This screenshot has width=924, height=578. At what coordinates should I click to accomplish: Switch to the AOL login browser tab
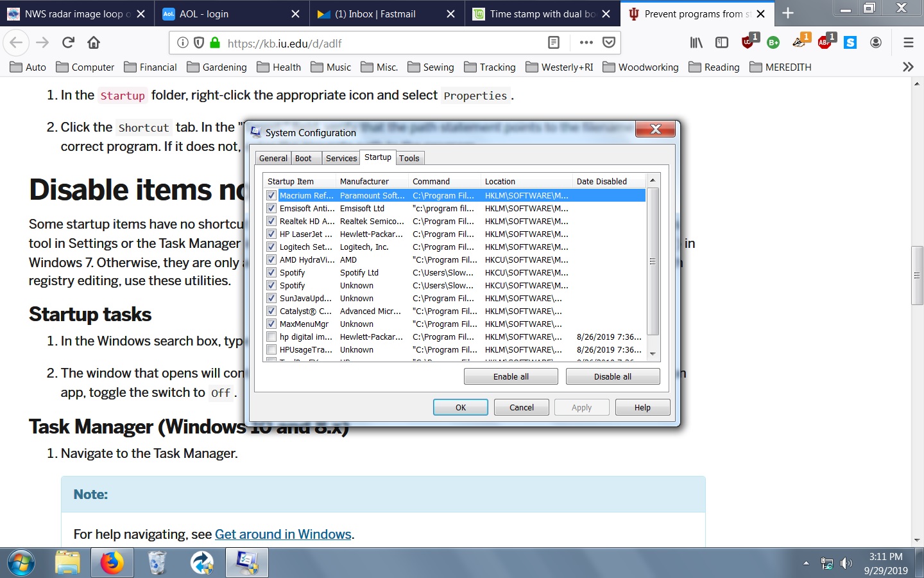[231, 13]
